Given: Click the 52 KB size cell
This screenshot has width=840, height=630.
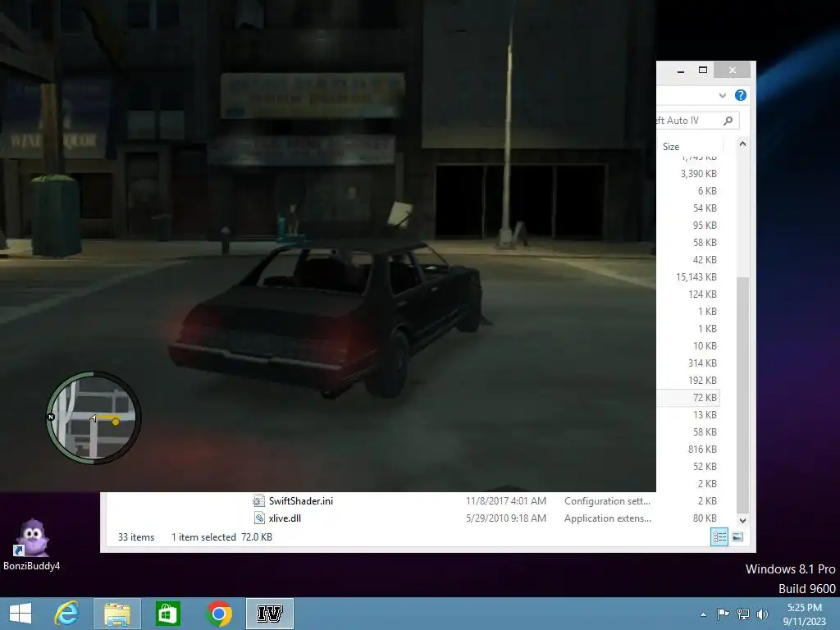Looking at the screenshot, I should coord(705,467).
